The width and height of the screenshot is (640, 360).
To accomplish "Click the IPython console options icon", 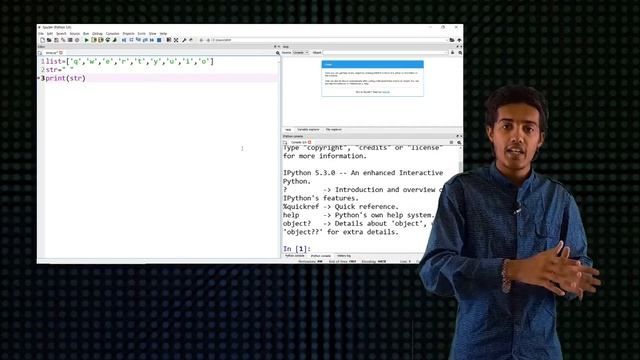I will tap(459, 142).
